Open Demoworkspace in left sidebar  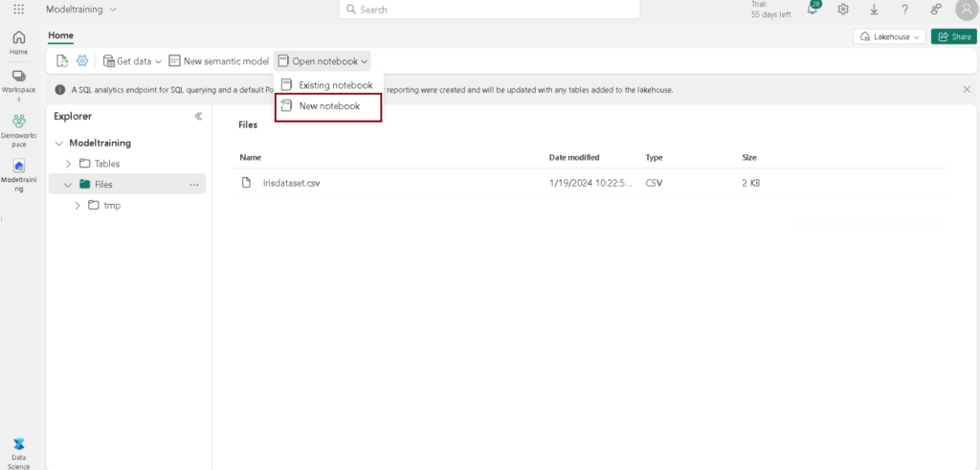coord(19,128)
